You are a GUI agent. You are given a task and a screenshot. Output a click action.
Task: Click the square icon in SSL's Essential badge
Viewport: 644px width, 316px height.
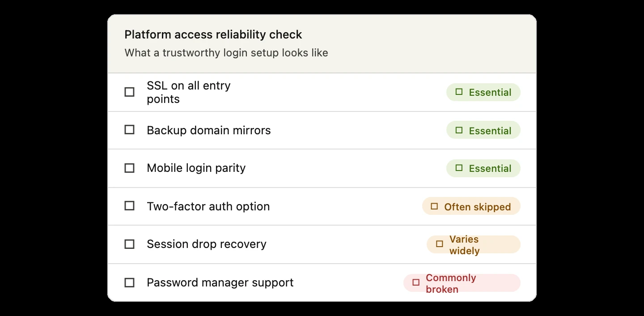tap(459, 92)
